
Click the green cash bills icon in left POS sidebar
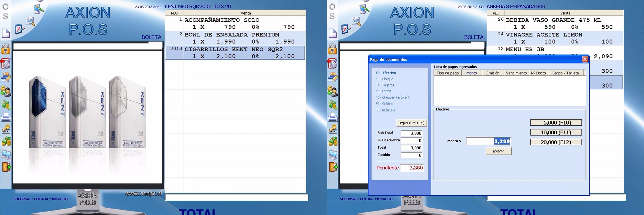6,105
